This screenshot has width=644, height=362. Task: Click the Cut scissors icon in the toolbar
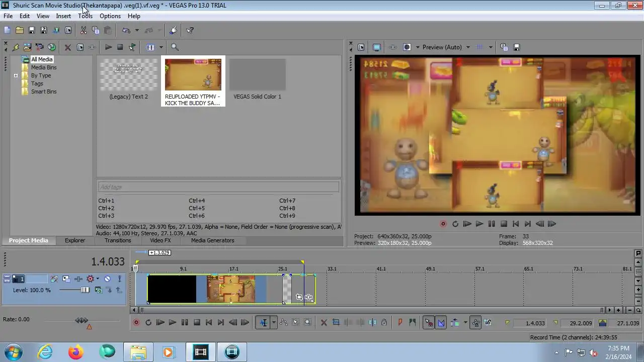pyautogui.click(x=84, y=30)
